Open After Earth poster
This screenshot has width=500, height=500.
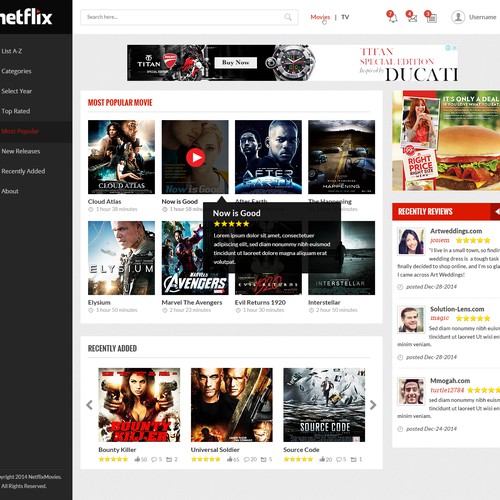pyautogui.click(x=268, y=157)
